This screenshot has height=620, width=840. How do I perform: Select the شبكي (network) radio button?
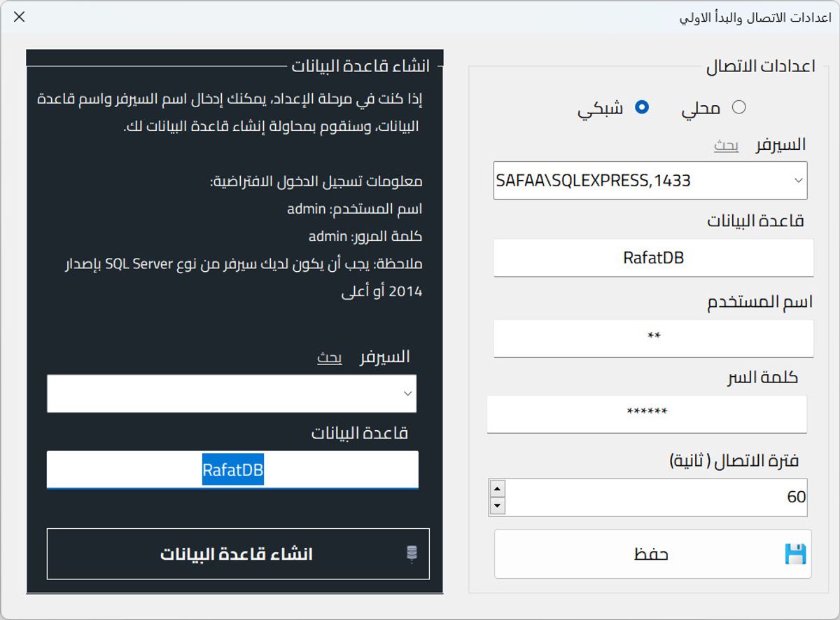tap(641, 107)
